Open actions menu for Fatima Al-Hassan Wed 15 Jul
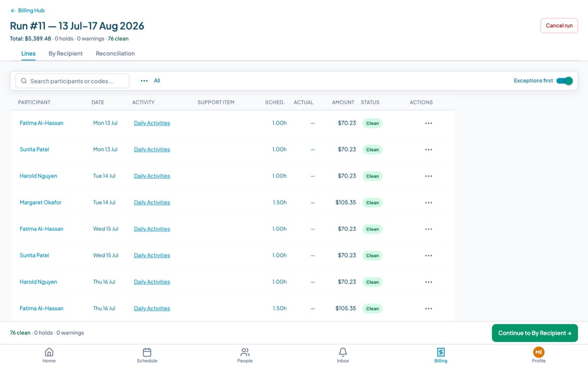The width and height of the screenshot is (588, 367). pyautogui.click(x=429, y=229)
